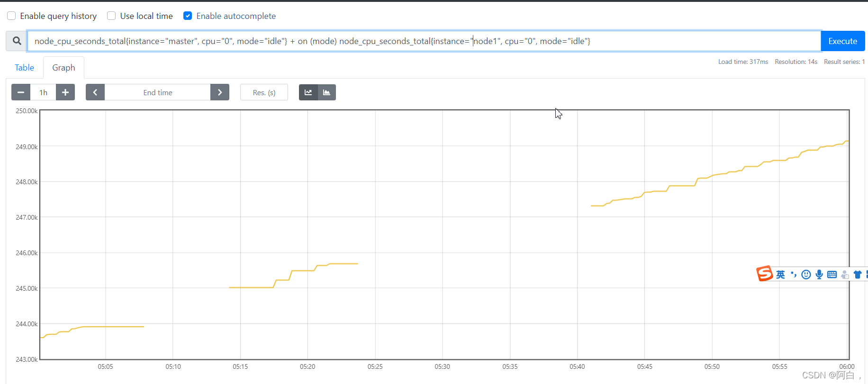Viewport: 868px width, 384px height.
Task: Toggle Sogou punctuation mode icon
Action: point(794,275)
